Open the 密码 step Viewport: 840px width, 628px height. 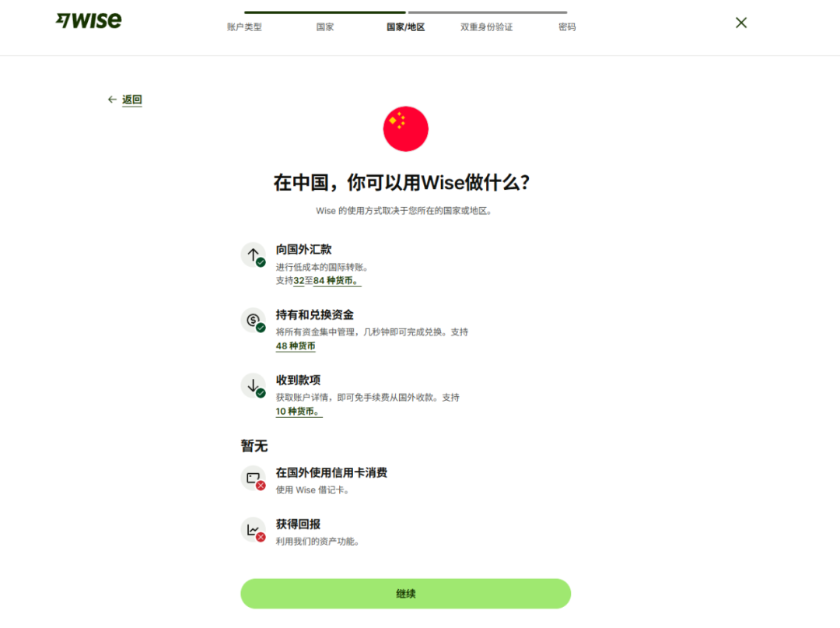[567, 26]
